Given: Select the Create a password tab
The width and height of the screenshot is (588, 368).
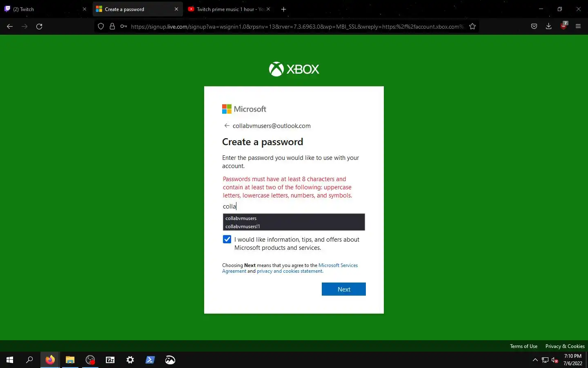Looking at the screenshot, I should pyautogui.click(x=138, y=9).
